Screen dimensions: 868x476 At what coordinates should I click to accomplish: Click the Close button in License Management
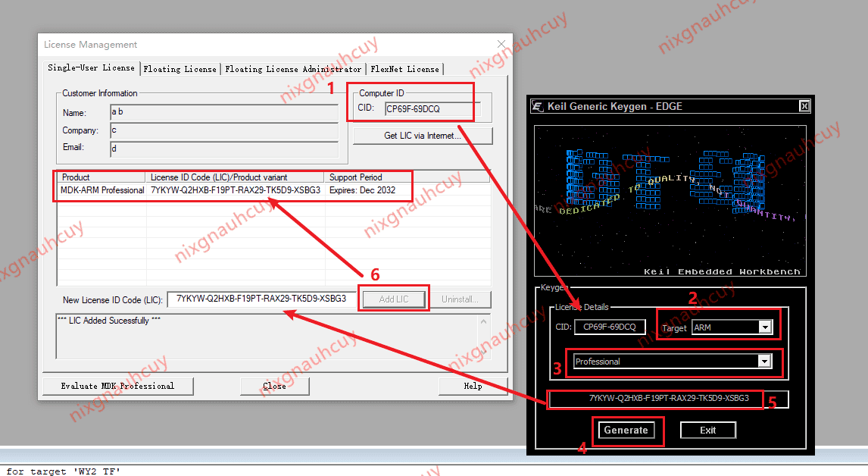(x=275, y=386)
